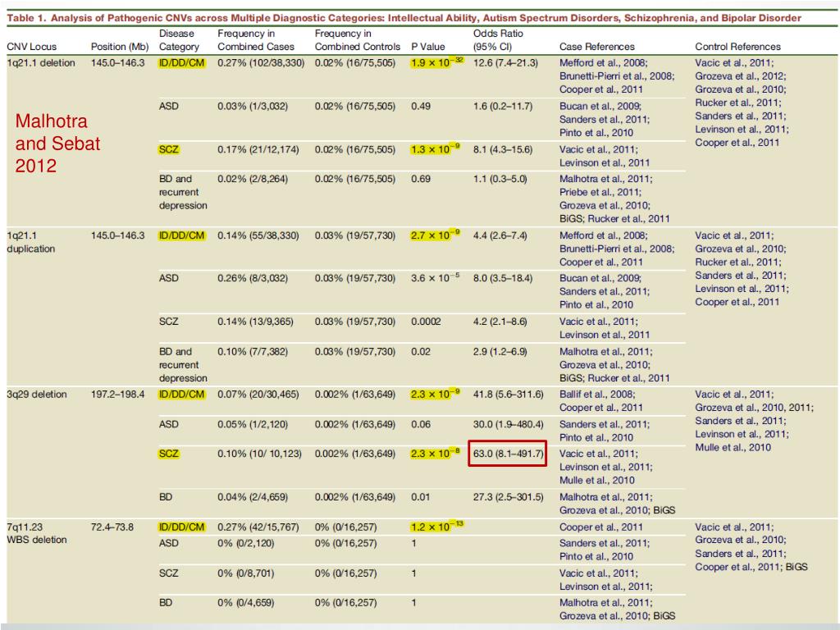The height and width of the screenshot is (630, 840).
Task: Click the cell '0% (0/2,120)'
Action: (245, 543)
